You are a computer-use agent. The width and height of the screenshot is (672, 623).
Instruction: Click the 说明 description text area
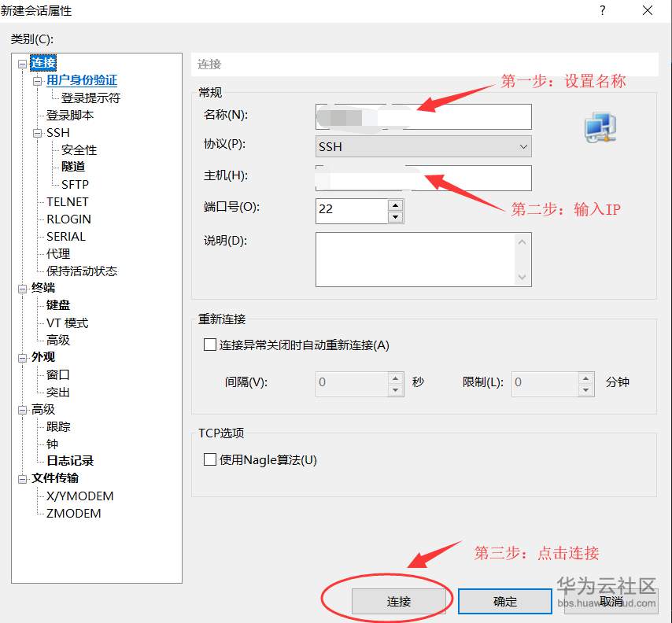[423, 260]
